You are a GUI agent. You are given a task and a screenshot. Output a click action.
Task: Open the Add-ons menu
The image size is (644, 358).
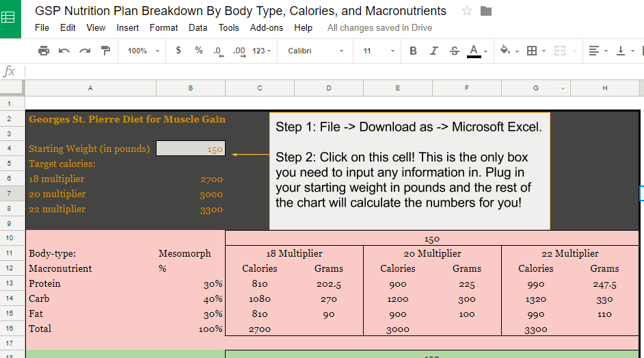267,27
